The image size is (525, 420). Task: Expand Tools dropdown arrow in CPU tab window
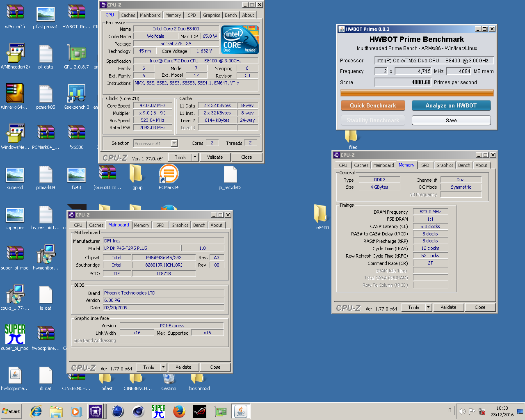[195, 157]
